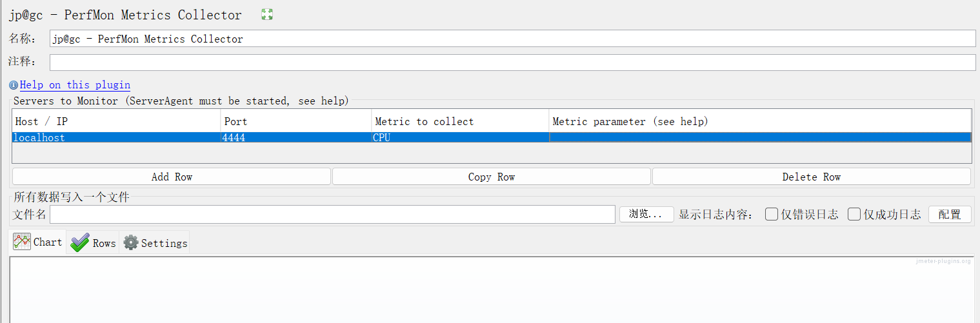Click the Delete Row button
The height and width of the screenshot is (323, 980).
pyautogui.click(x=811, y=177)
